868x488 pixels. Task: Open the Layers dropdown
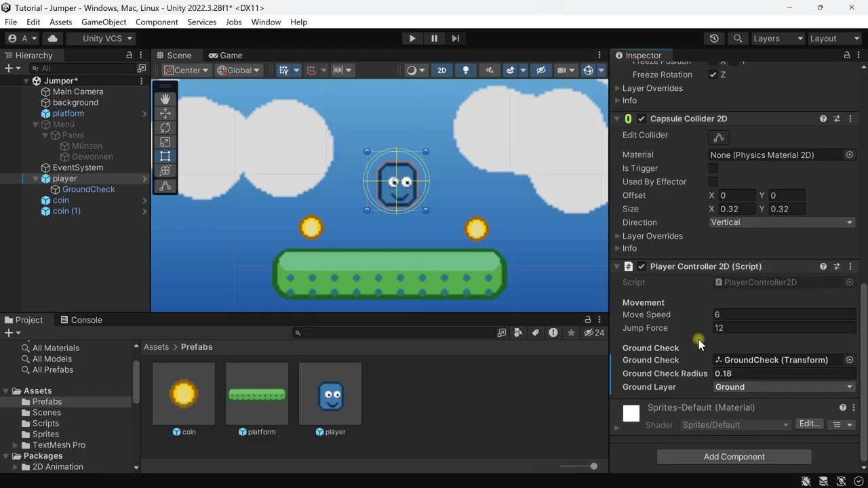click(x=777, y=39)
